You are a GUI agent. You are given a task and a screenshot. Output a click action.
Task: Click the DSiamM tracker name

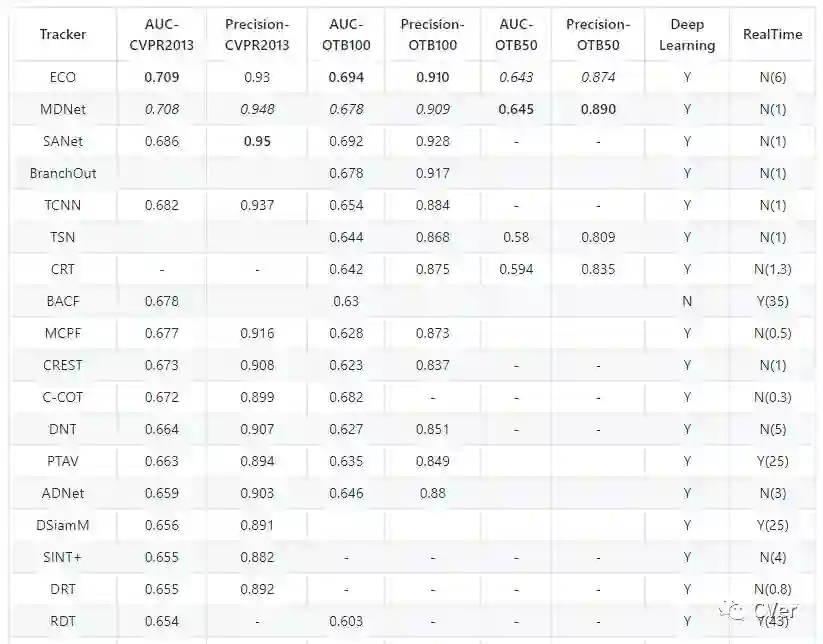click(63, 525)
